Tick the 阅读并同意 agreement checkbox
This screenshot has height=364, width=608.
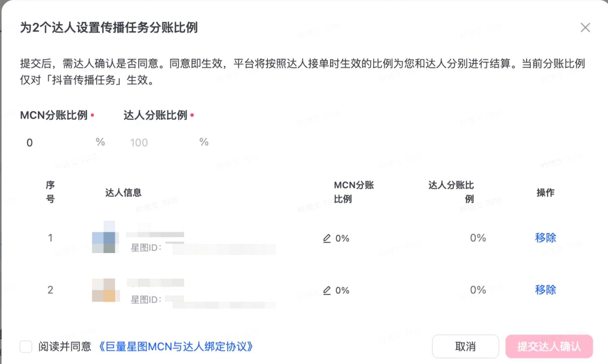pyautogui.click(x=26, y=346)
